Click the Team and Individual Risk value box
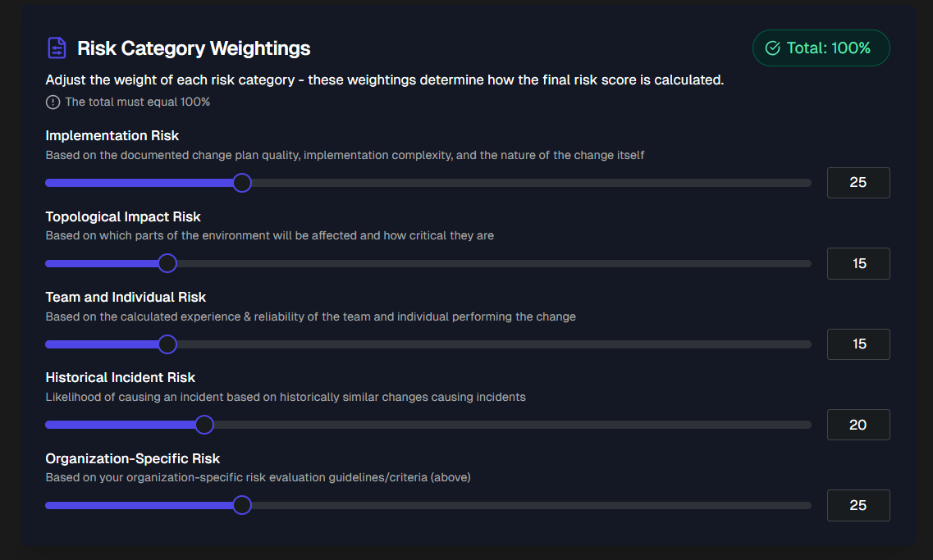Image resolution: width=933 pixels, height=560 pixels. [858, 344]
